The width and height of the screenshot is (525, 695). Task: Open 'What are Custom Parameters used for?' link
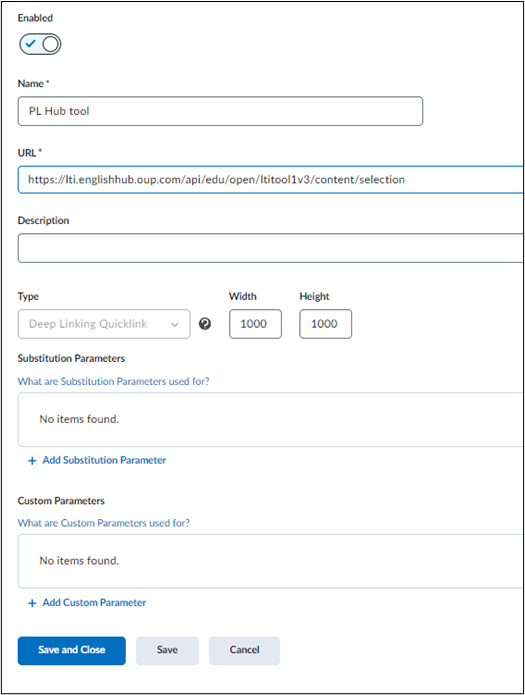coord(104,523)
